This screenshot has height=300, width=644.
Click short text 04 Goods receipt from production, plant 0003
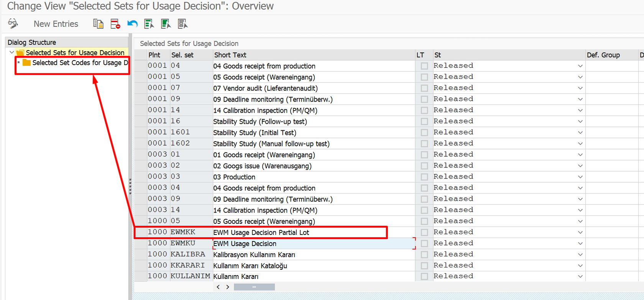tap(264, 188)
